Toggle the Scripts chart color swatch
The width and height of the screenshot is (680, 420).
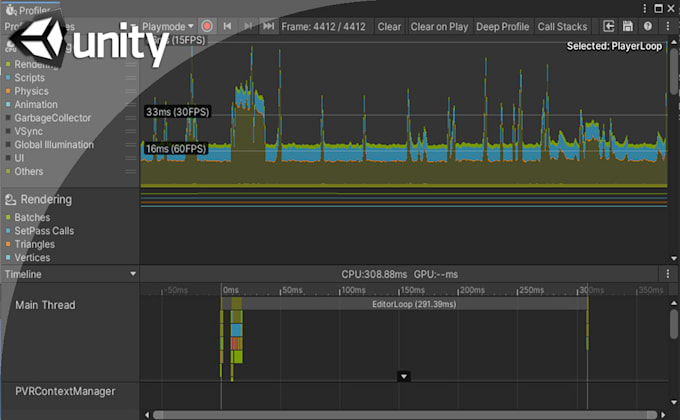click(x=8, y=78)
